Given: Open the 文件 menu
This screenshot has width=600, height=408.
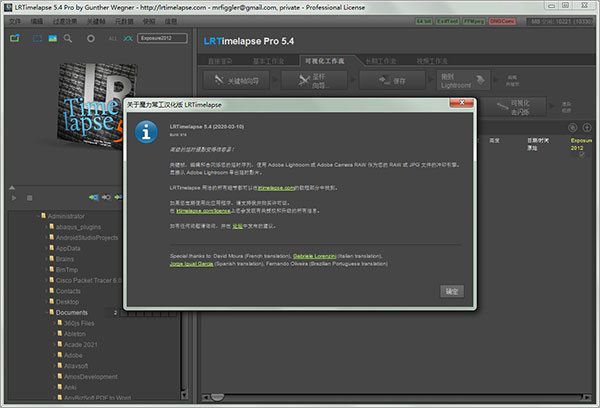Looking at the screenshot, I should coord(14,19).
